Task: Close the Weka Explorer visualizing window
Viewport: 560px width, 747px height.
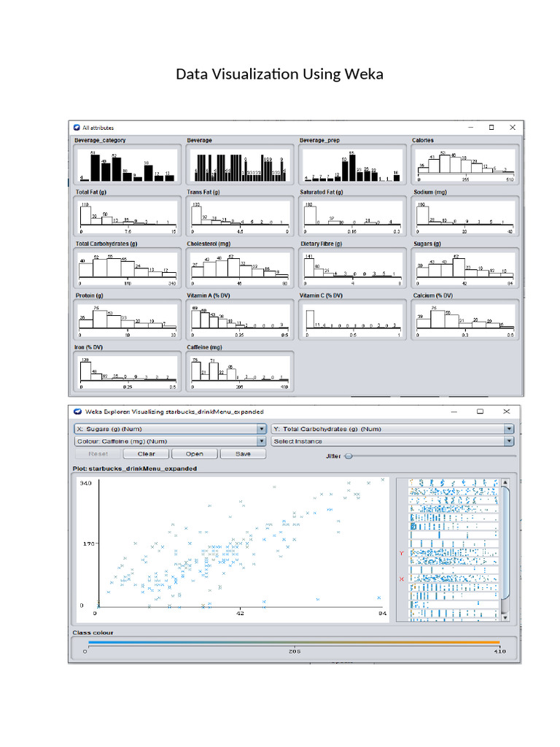Action: pyautogui.click(x=506, y=411)
